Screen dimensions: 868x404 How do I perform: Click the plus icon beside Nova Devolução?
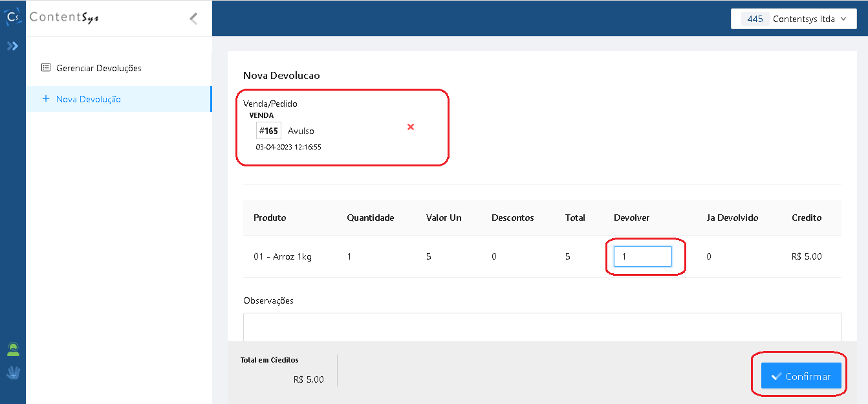coord(46,99)
